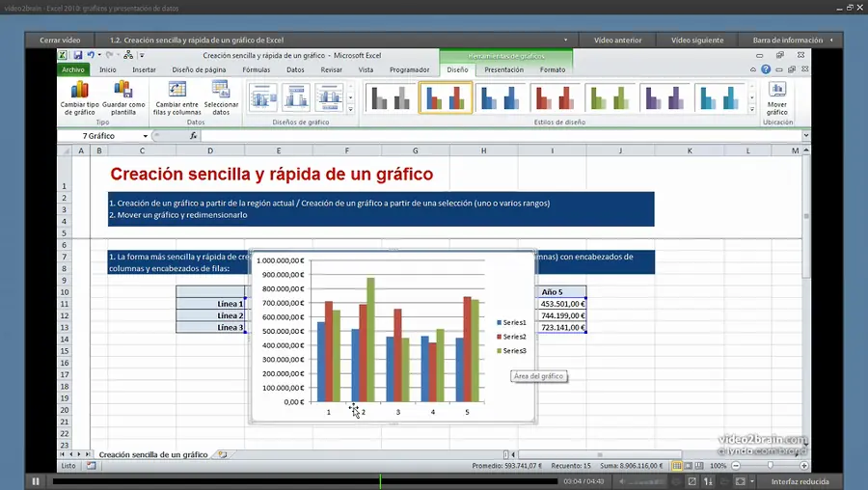
Task: Click Interfaz reducida button
Action: 800,481
